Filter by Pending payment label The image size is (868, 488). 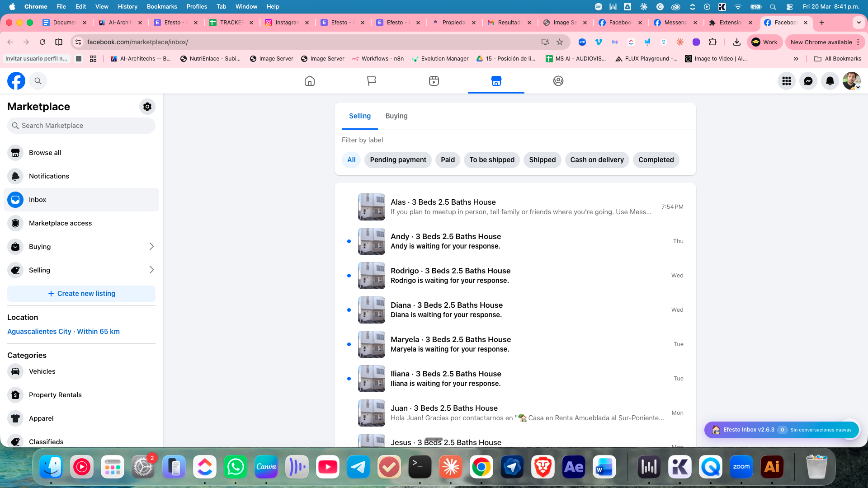pos(398,160)
